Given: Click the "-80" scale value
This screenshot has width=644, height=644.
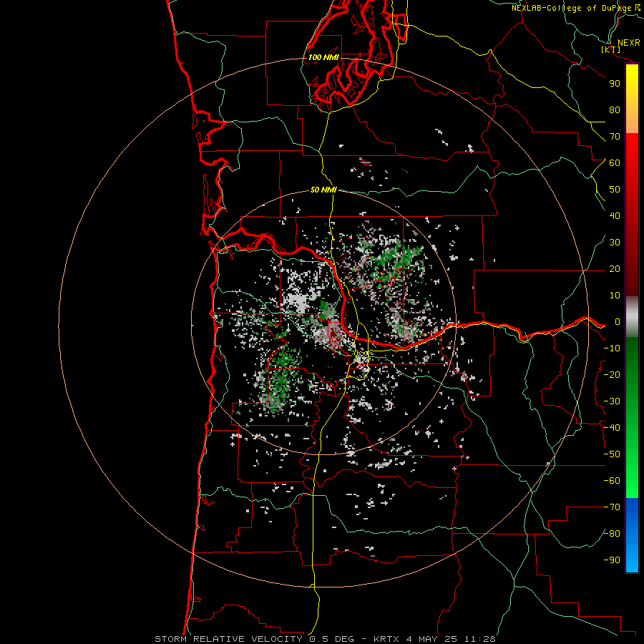Looking at the screenshot, I should click(x=612, y=534).
